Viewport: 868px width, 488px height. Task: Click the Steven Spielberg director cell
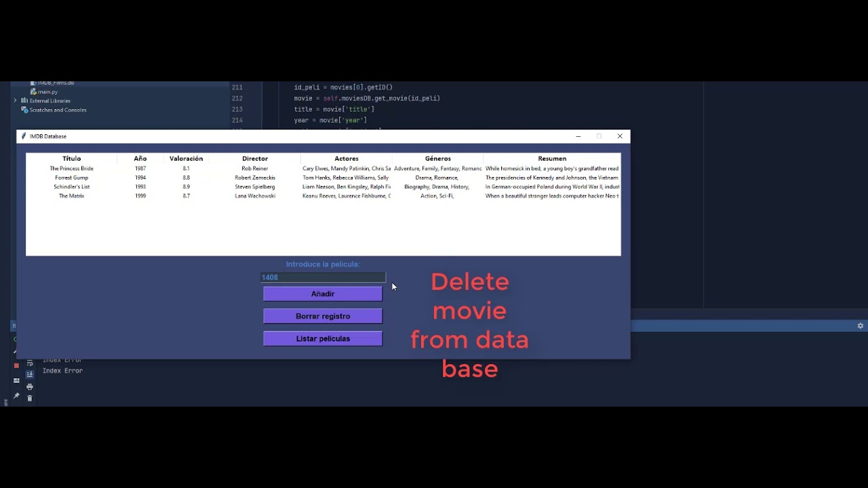tap(255, 186)
